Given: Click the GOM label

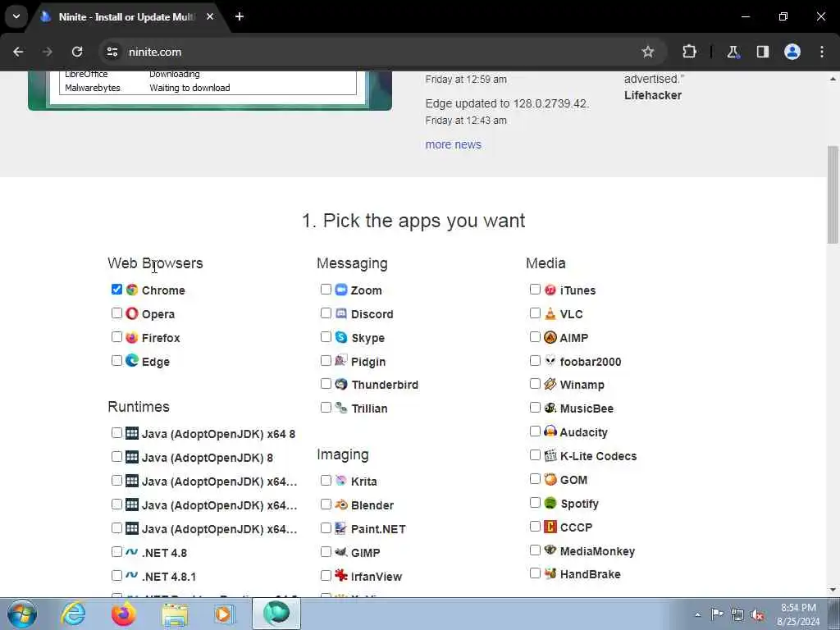Looking at the screenshot, I should click(x=573, y=480).
